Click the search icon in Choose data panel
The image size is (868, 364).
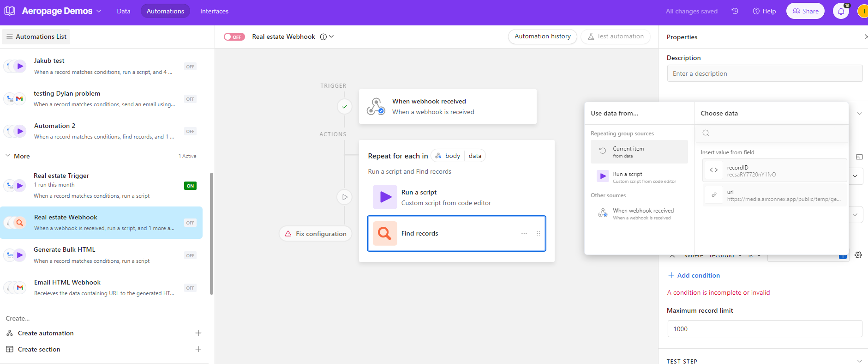(706, 133)
